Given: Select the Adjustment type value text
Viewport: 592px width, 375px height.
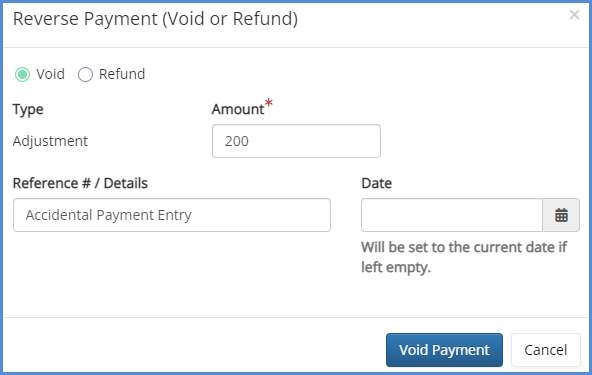Looking at the screenshot, I should pos(50,141).
